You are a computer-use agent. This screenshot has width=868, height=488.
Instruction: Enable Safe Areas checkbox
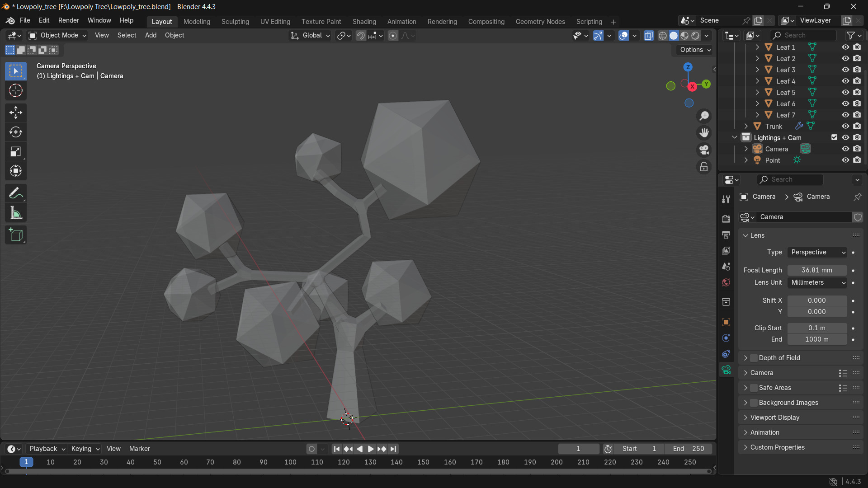pyautogui.click(x=754, y=388)
